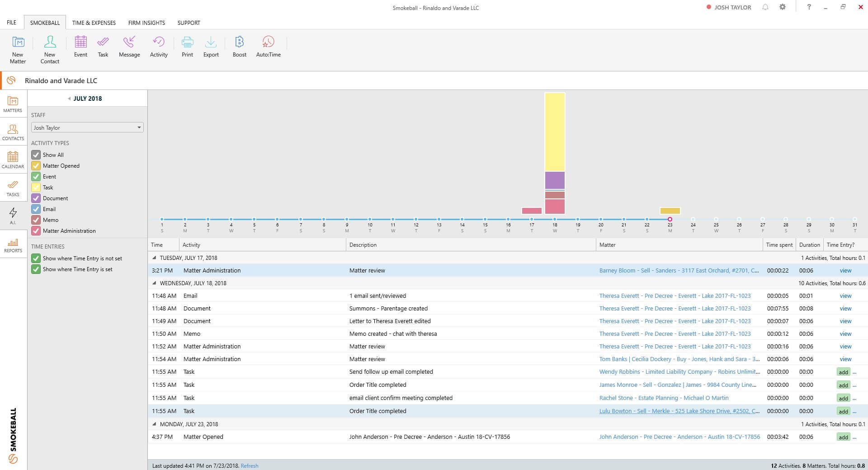Viewport: 868px width, 470px height.
Task: Open the help question mark
Action: tap(809, 7)
